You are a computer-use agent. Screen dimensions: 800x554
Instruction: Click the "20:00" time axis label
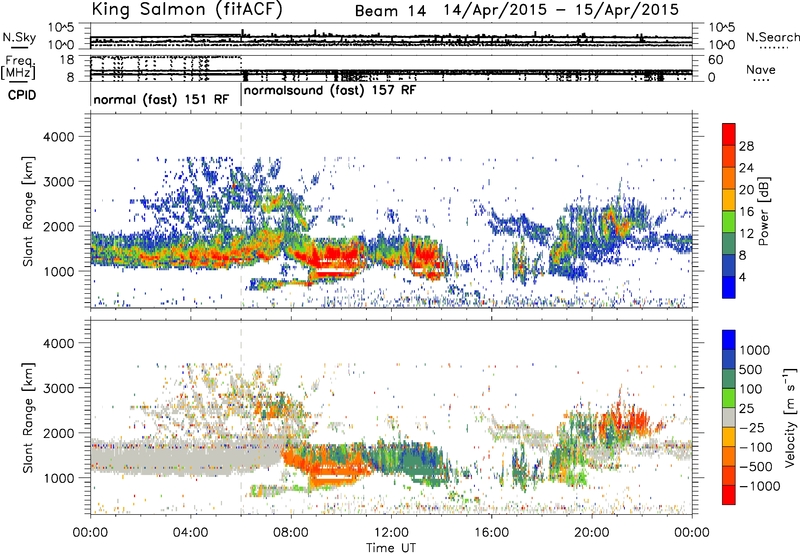591,533
